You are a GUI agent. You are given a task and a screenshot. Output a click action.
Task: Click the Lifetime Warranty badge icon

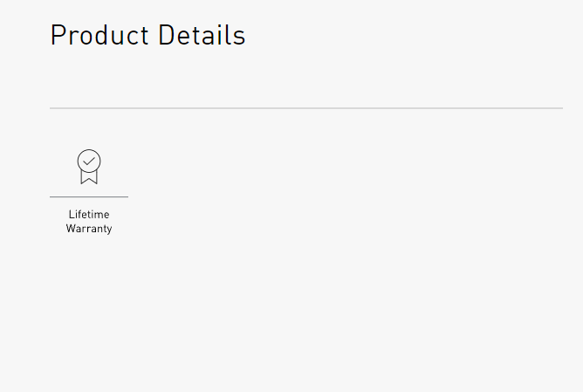(x=89, y=166)
